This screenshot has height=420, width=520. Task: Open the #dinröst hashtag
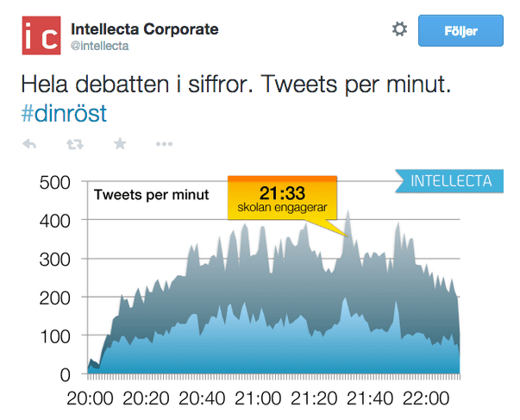[x=64, y=114]
